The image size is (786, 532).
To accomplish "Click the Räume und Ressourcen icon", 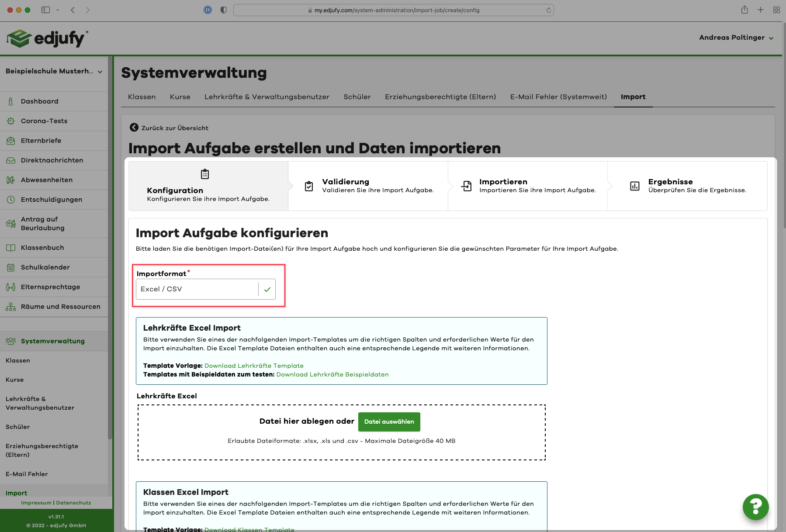I will (11, 307).
